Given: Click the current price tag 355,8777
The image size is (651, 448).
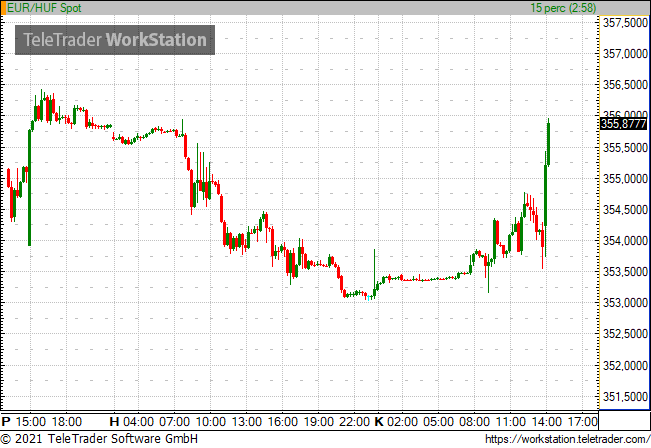Looking at the screenshot, I should [x=624, y=124].
